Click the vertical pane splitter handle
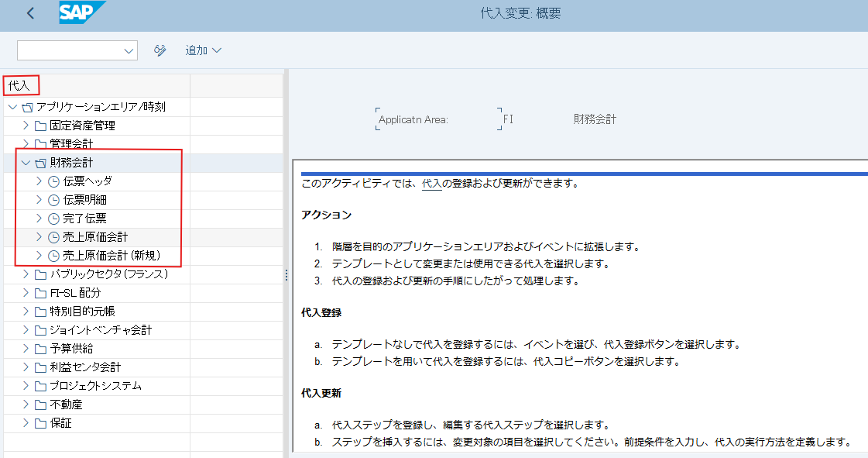 coord(286,275)
